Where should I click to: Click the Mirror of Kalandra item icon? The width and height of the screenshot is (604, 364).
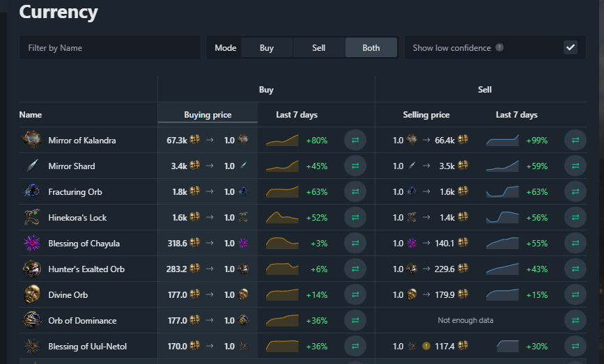click(31, 140)
